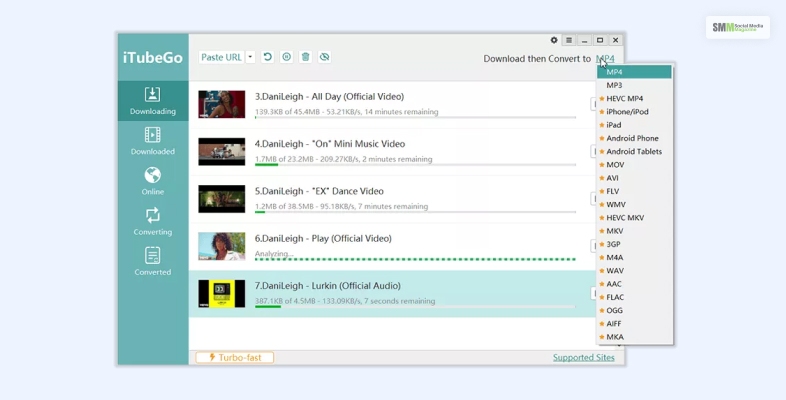Open the hamburger menu in title bar
This screenshot has width=786, height=400.
pos(569,40)
